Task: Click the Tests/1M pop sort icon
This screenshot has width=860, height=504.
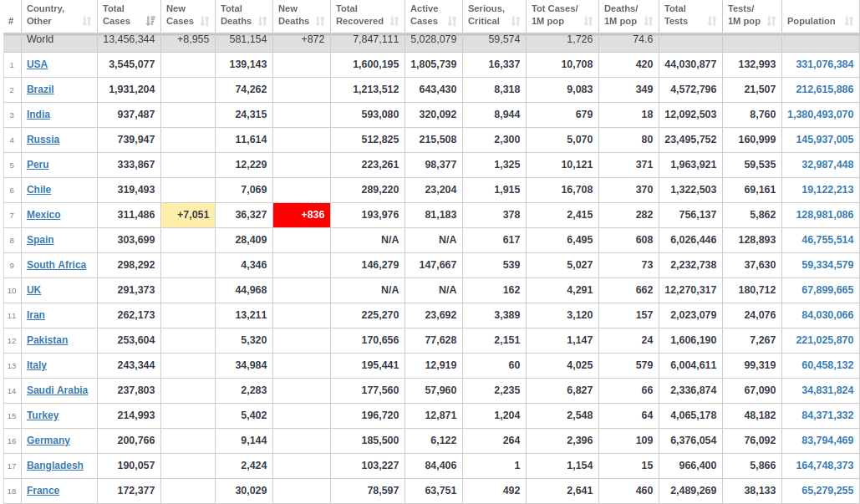Action: [771, 22]
